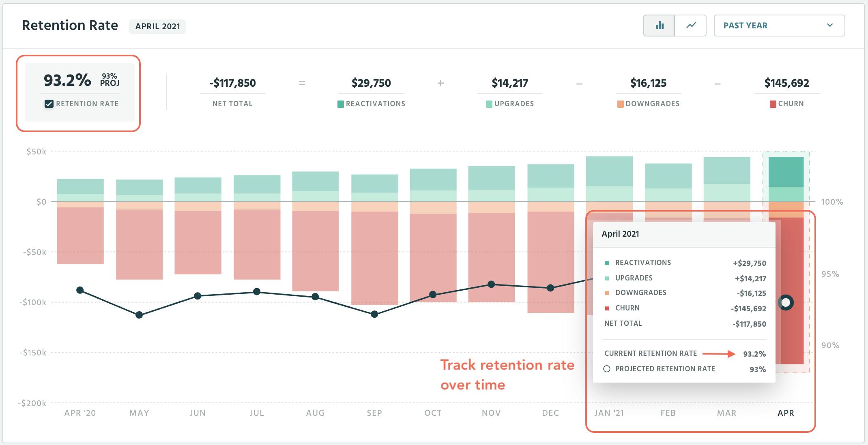Expand the date range selector chevron
Screen dimensions: 868x445
pos(831,25)
